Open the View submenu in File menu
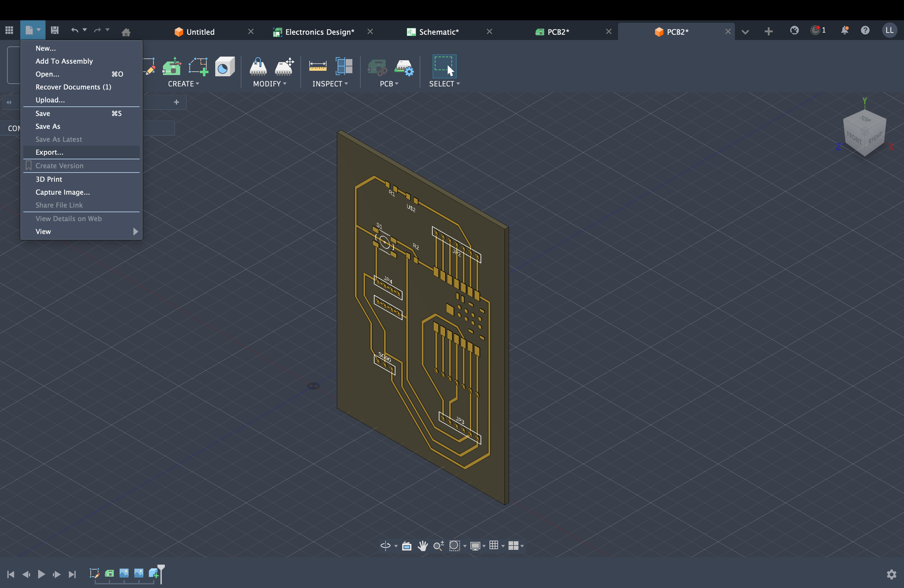The width and height of the screenshot is (904, 588). click(43, 231)
